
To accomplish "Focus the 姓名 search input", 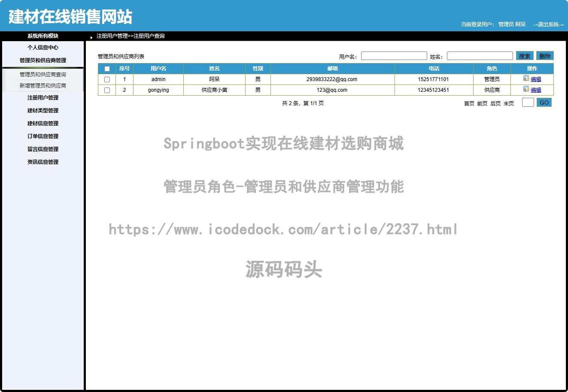I will click(x=480, y=56).
